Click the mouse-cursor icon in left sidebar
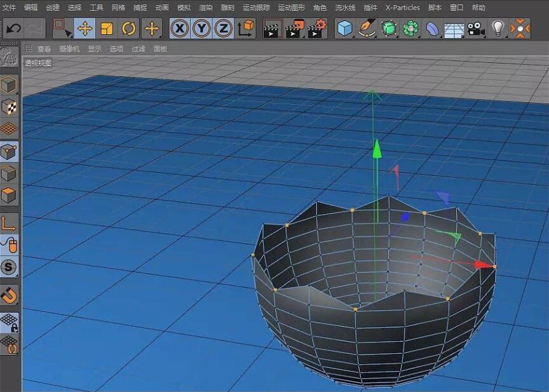549x392 pixels. click(10, 245)
